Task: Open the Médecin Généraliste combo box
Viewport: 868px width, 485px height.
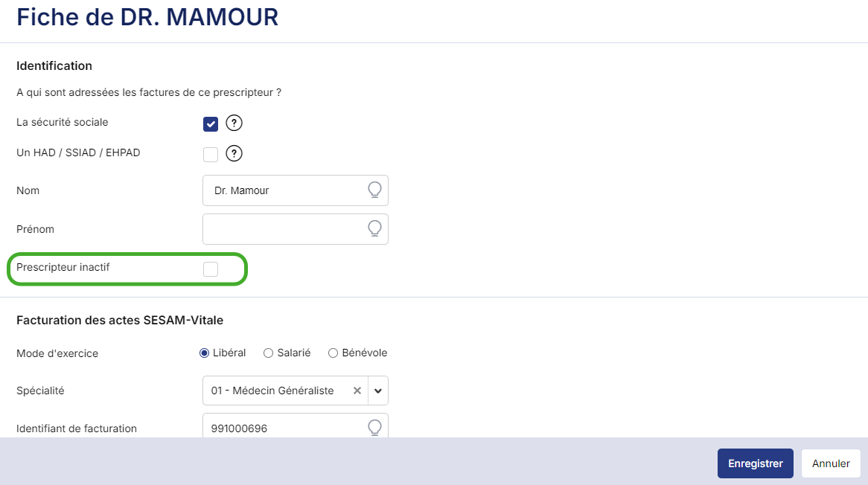Action: click(275, 391)
